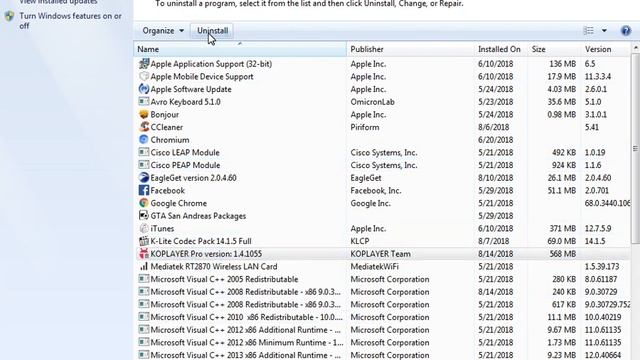Click the Apple Mobile Device Support icon
The image size is (640, 360).
pos(144,76)
